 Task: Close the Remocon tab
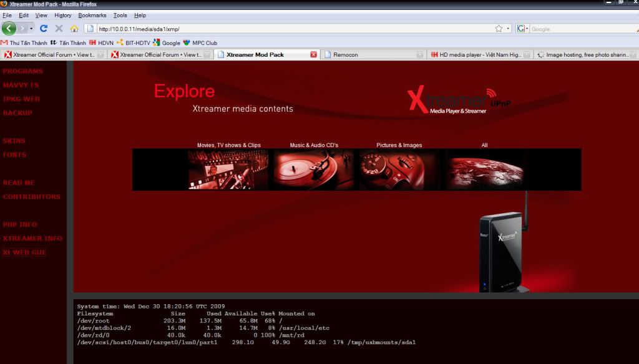(420, 55)
